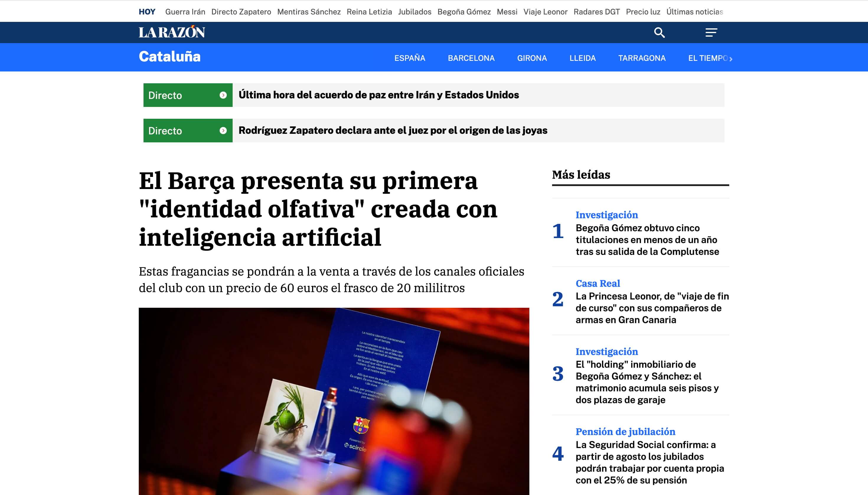The image size is (868, 495).
Task: Open the BARCELONA section tab
Action: [471, 58]
